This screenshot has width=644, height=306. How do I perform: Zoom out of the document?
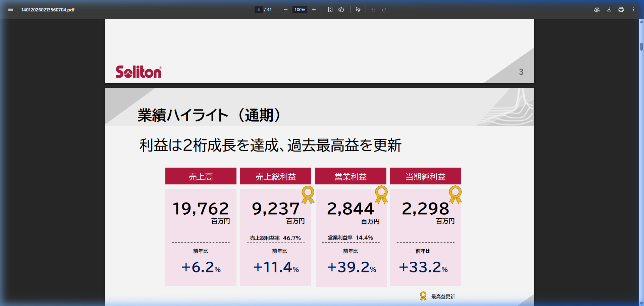click(x=285, y=9)
